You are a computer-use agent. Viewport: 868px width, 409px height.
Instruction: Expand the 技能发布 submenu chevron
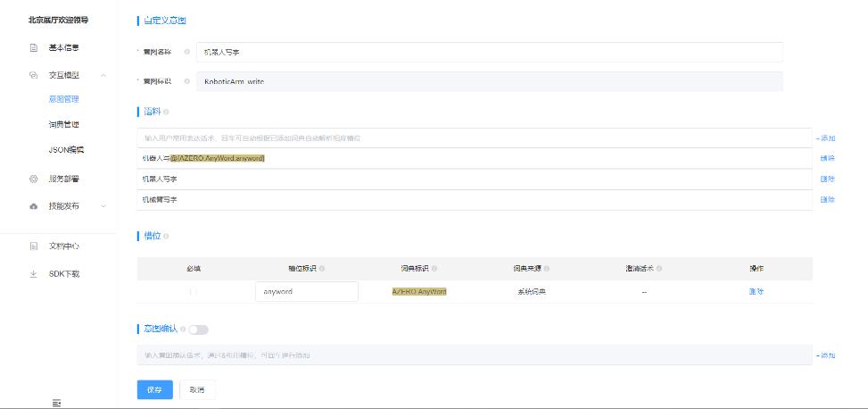(x=103, y=206)
